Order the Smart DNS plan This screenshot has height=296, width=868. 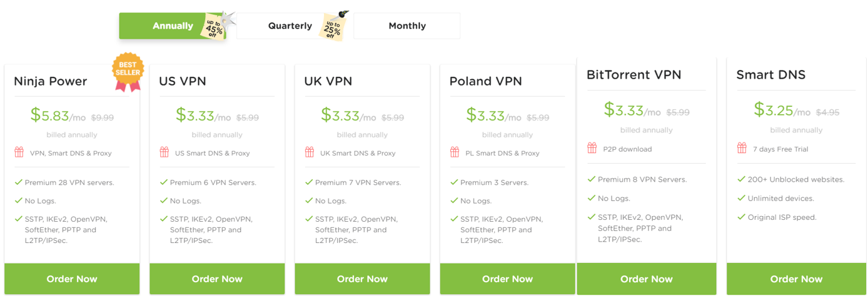(x=796, y=279)
